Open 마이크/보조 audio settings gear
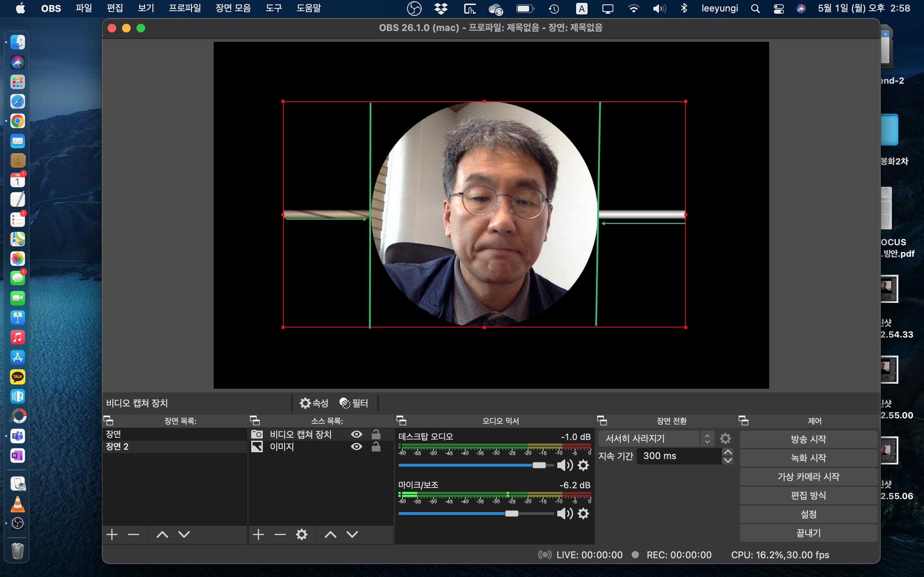Viewport: 924px width, 577px height. pyautogui.click(x=583, y=514)
